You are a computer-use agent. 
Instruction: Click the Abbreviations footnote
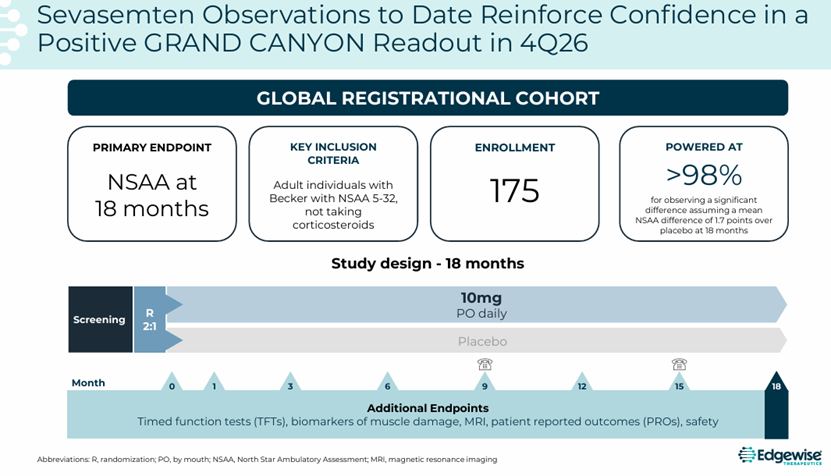tap(267, 460)
